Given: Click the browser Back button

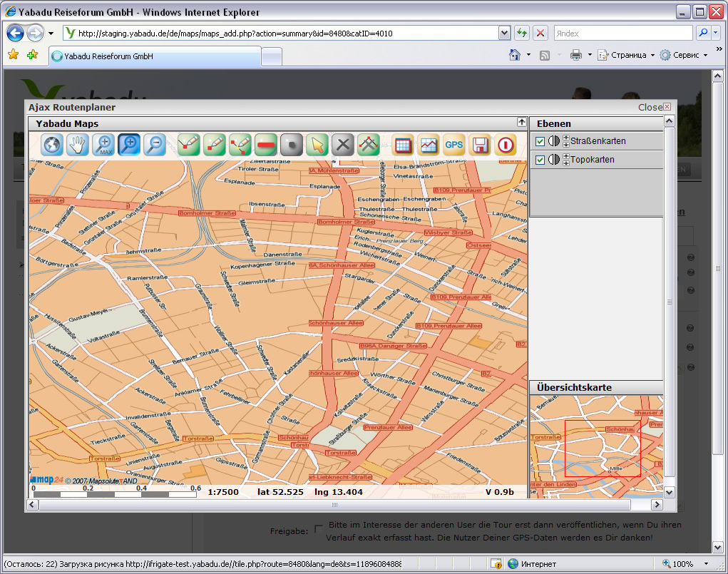Looking at the screenshot, I should [15, 33].
